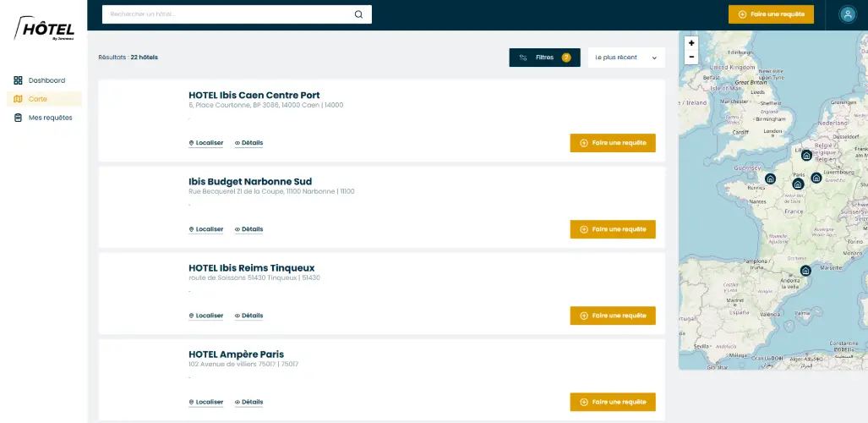
Task: Focus the hotel search field
Action: pyautogui.click(x=228, y=14)
